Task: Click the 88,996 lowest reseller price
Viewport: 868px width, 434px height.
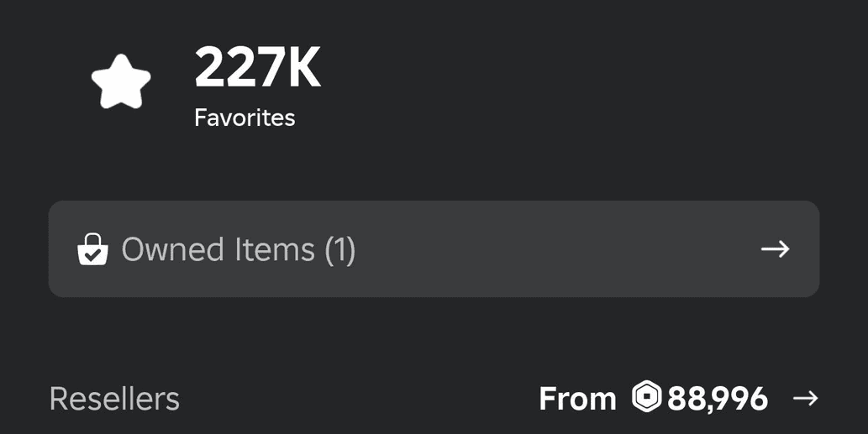Action: point(718,399)
